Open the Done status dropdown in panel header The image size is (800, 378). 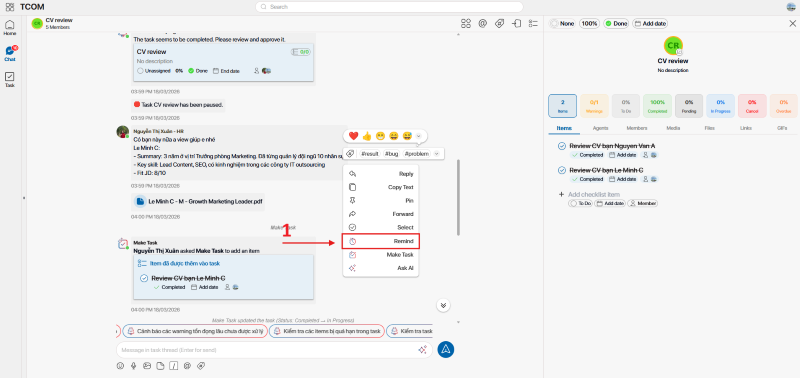616,23
